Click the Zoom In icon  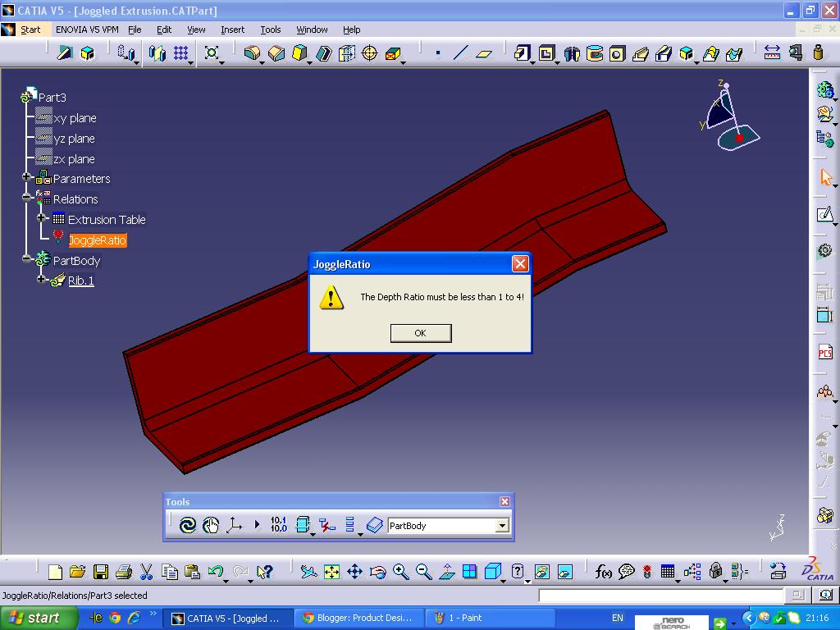click(401, 570)
